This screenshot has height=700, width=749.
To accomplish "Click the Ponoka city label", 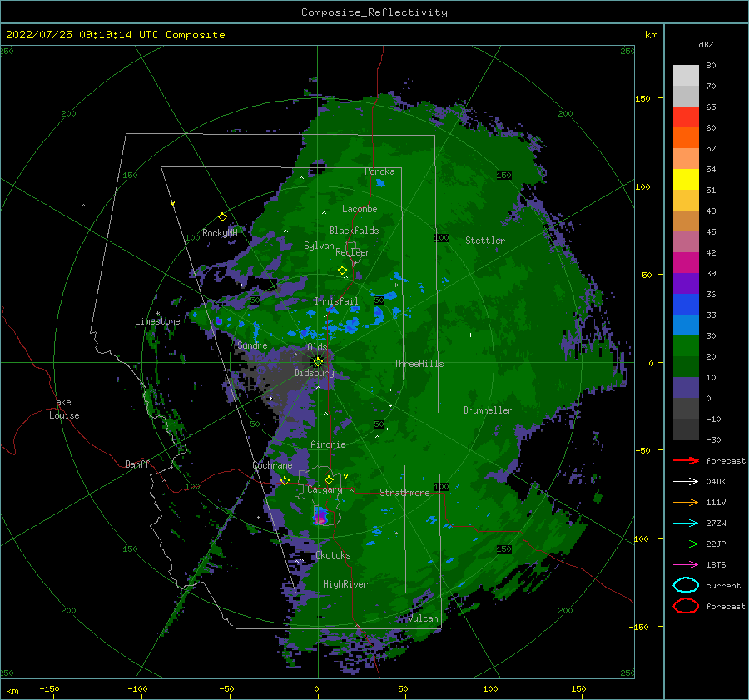I will 379,171.
